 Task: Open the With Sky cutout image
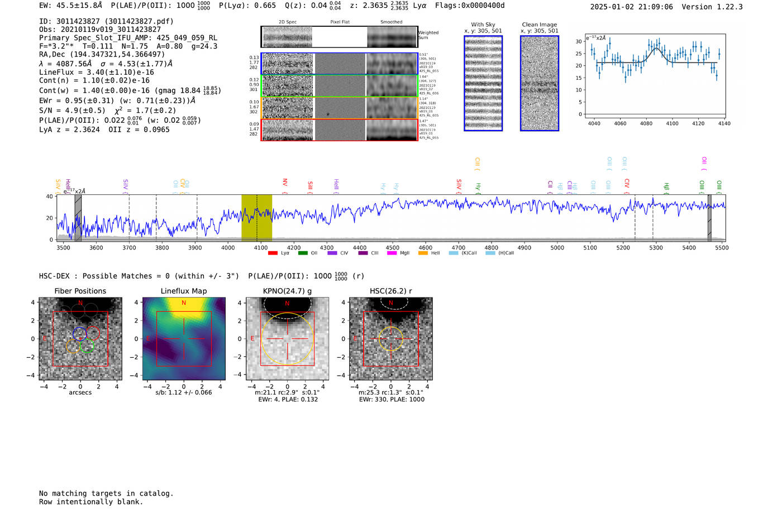point(483,84)
